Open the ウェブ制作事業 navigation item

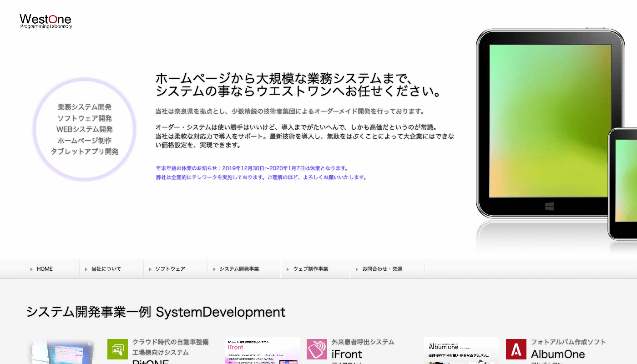pyautogui.click(x=310, y=269)
